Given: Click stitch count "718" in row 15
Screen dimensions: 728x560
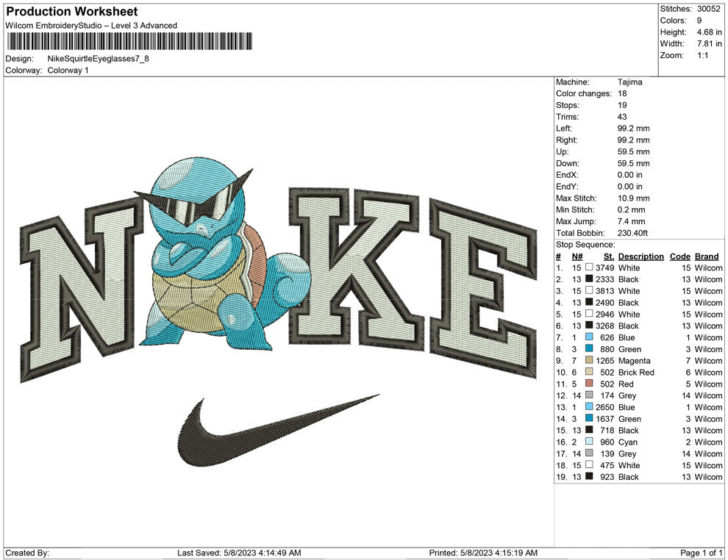Looking at the screenshot, I should tap(607, 430).
